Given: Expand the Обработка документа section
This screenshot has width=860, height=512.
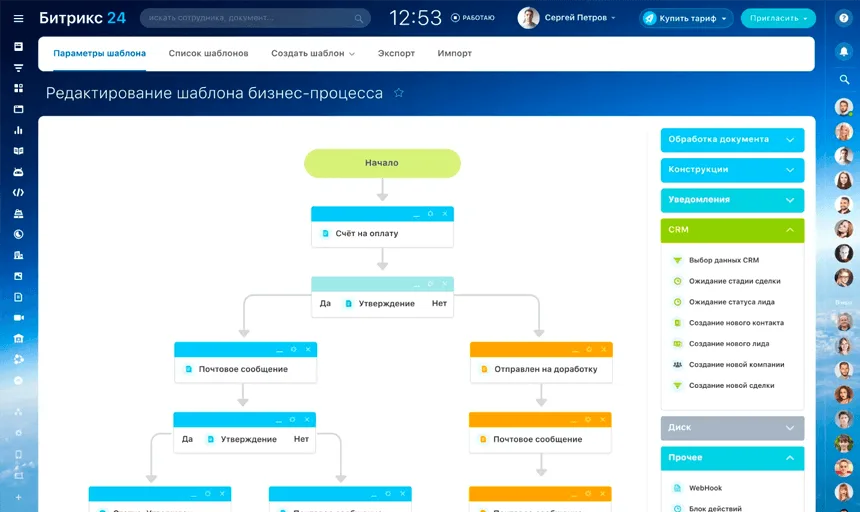Looking at the screenshot, I should coord(732,139).
